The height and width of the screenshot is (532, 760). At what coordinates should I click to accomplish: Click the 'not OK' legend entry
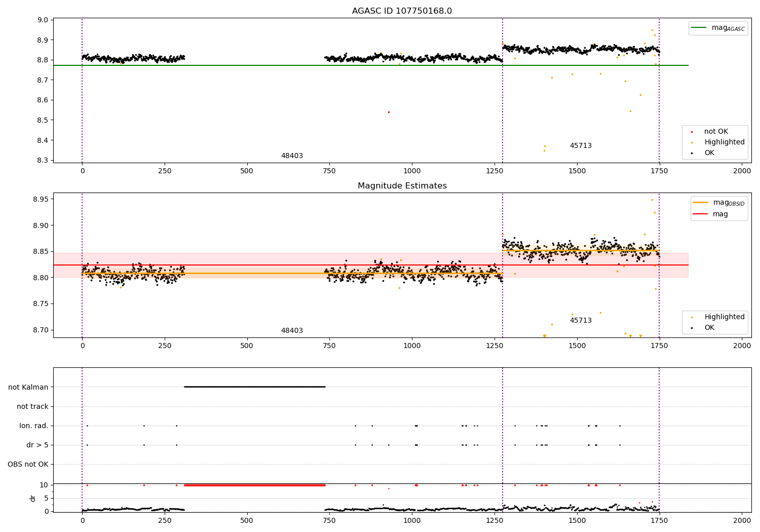(716, 132)
